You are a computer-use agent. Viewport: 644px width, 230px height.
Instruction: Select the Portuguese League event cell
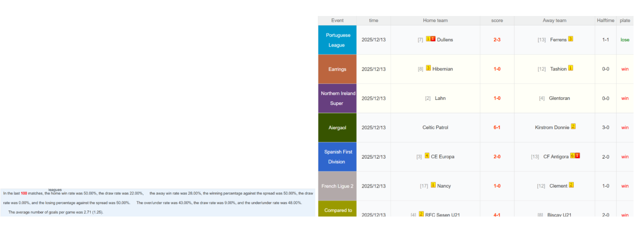click(338, 40)
